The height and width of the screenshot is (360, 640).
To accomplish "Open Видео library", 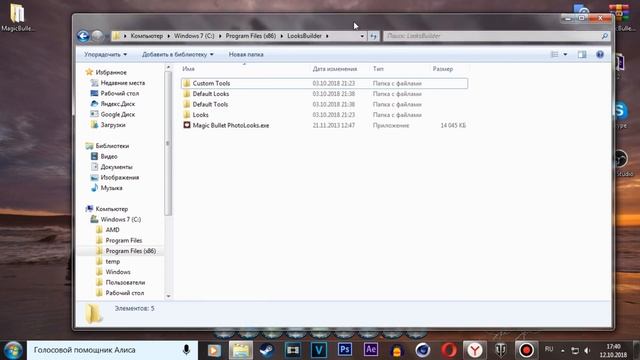I will [109, 156].
